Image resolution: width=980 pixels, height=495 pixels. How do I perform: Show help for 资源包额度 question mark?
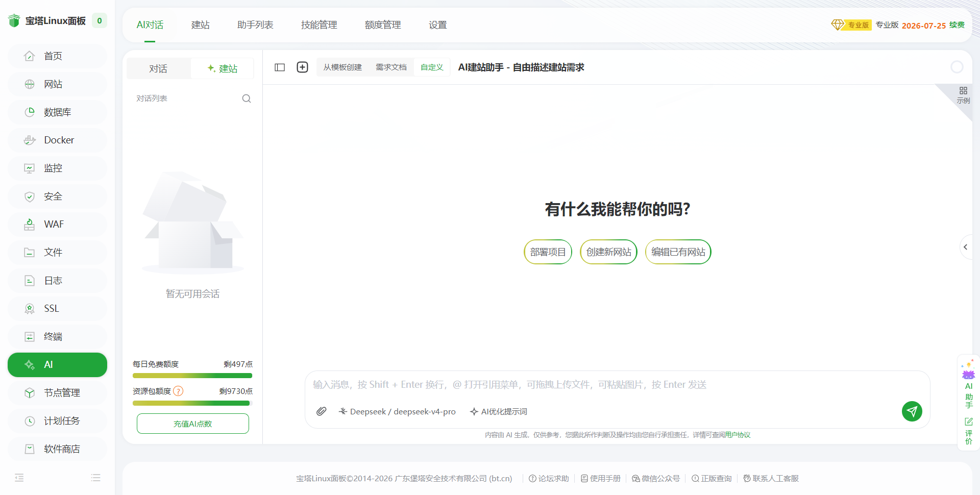tap(178, 391)
